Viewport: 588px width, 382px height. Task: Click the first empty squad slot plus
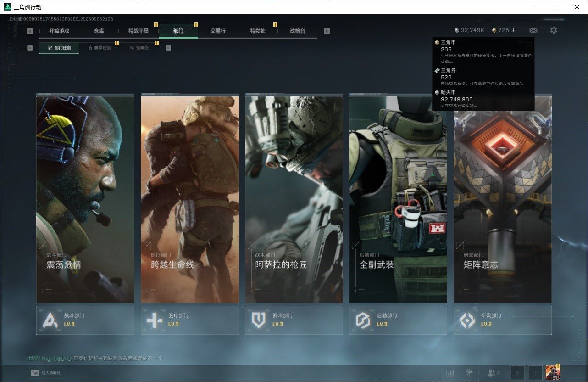pos(517,373)
